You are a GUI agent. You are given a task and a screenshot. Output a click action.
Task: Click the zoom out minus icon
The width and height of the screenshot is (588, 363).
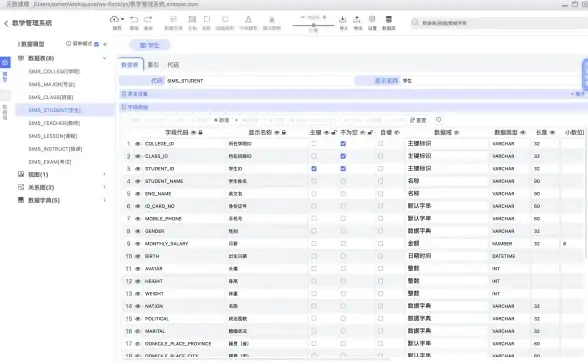[x=303, y=17]
